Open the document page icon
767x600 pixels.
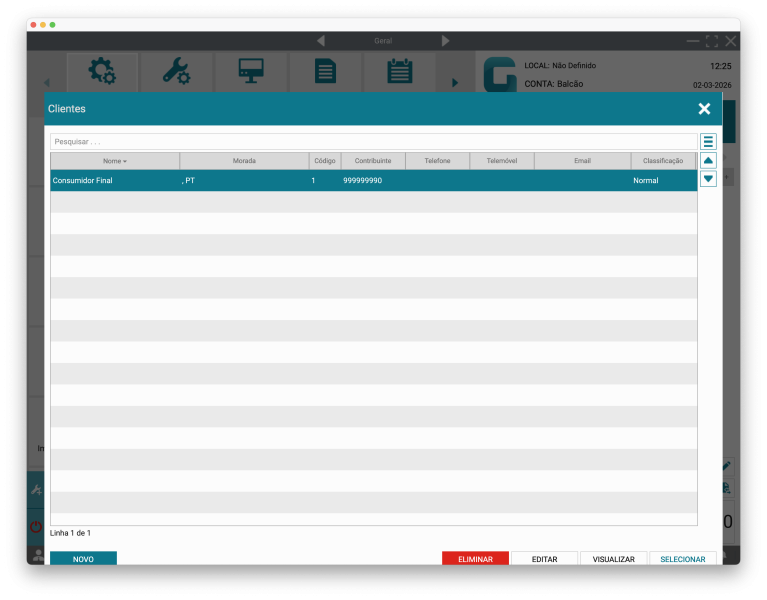(325, 72)
